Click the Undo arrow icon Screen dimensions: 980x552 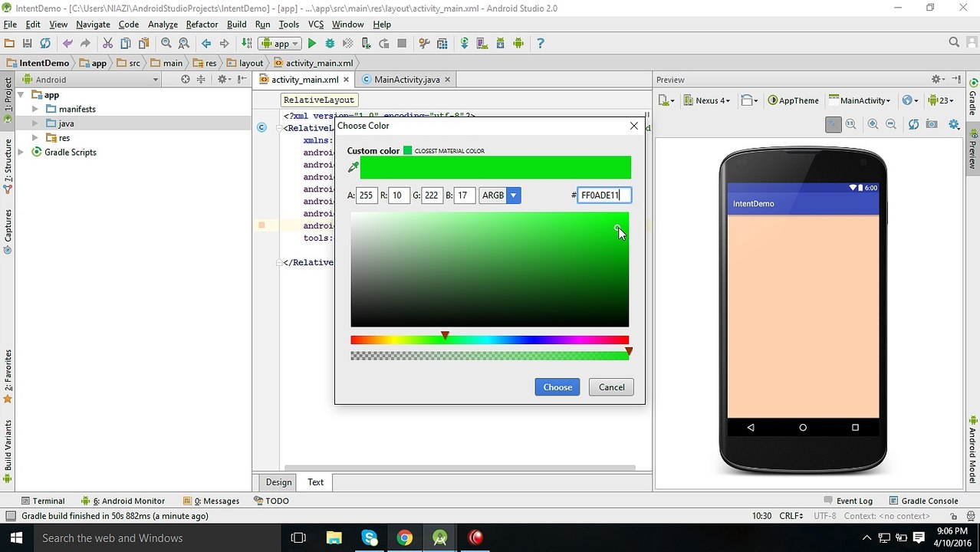click(x=67, y=44)
